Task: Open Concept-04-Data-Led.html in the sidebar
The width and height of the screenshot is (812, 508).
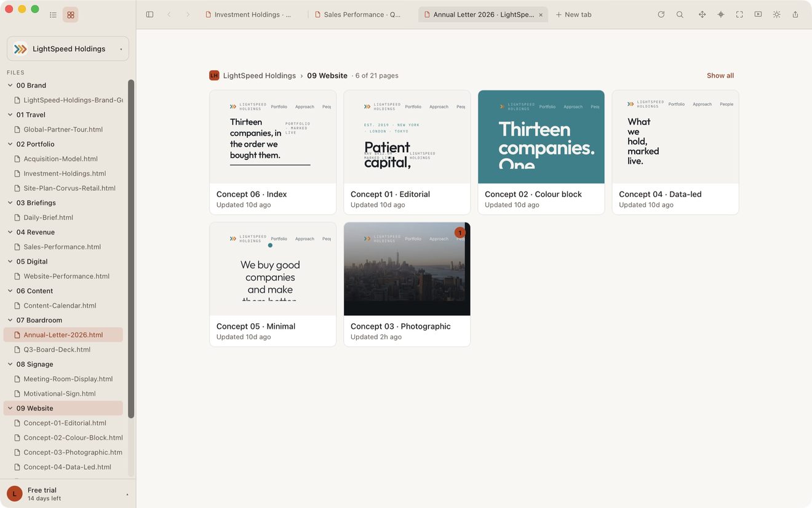Action: pos(67,467)
